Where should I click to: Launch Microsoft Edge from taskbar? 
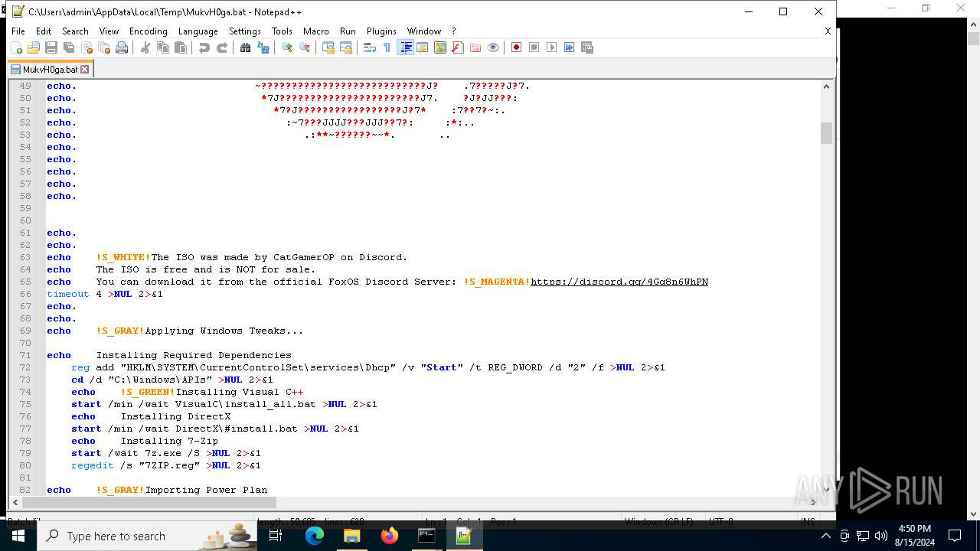[x=315, y=536]
